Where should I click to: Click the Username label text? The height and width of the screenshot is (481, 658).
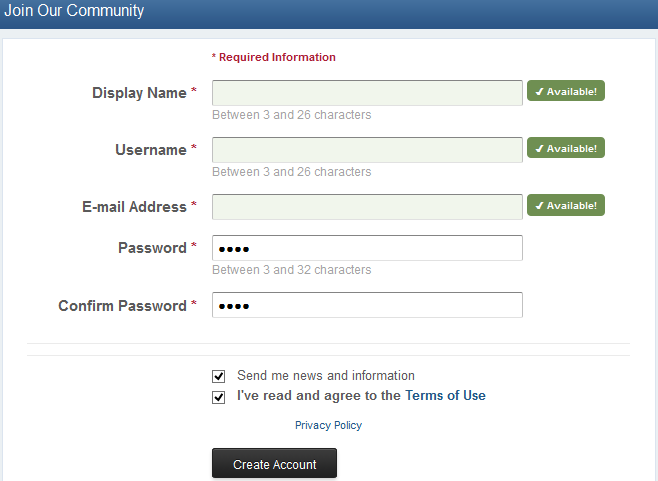click(151, 150)
